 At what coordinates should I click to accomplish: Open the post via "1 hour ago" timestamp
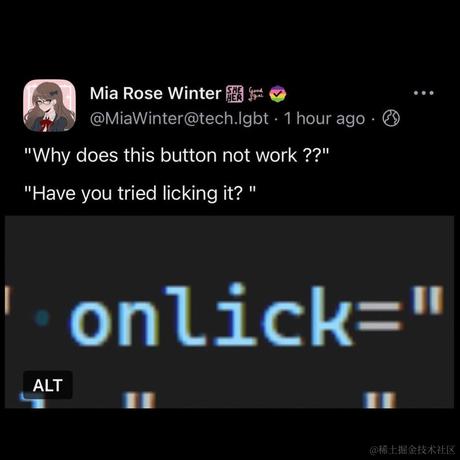(x=325, y=119)
